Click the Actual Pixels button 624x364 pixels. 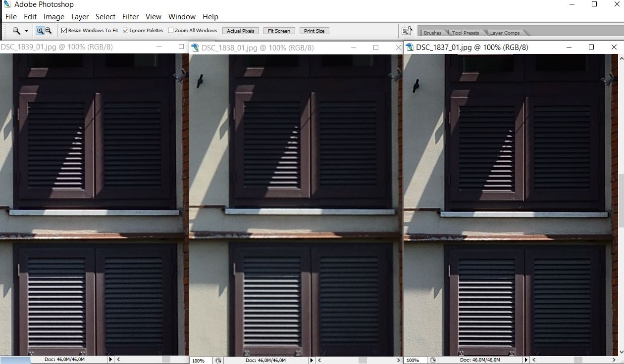tap(241, 31)
